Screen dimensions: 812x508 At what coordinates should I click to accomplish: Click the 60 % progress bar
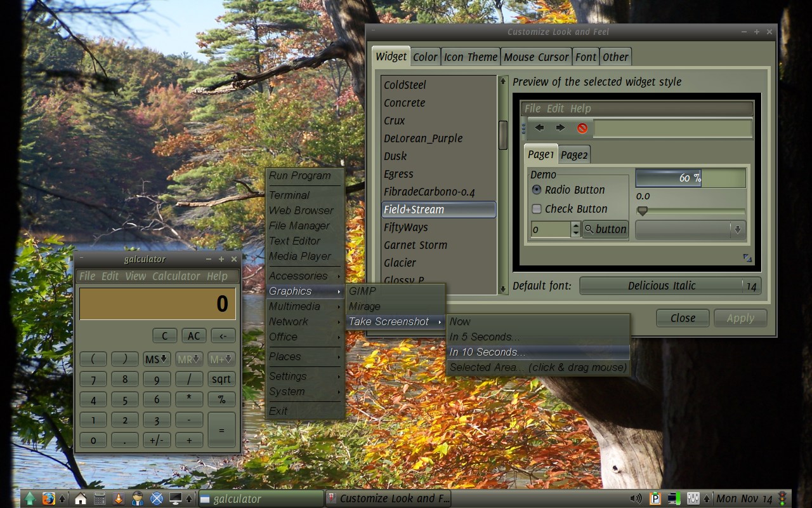[x=690, y=178]
